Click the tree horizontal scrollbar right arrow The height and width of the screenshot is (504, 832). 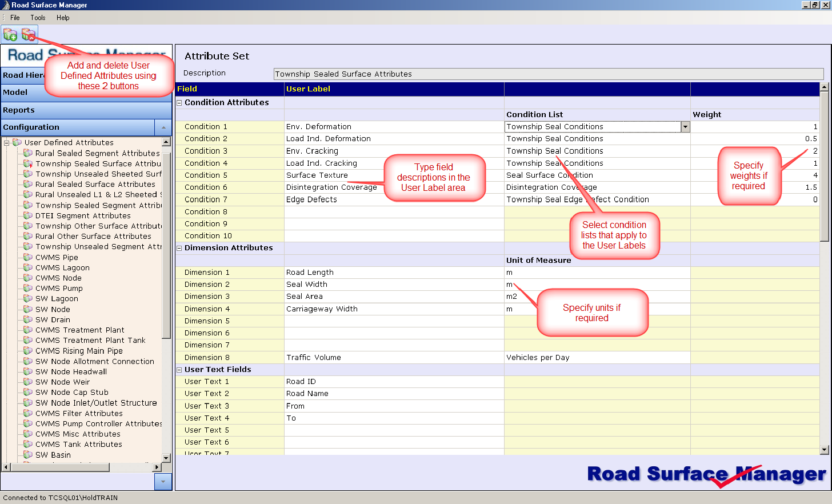tap(157, 467)
